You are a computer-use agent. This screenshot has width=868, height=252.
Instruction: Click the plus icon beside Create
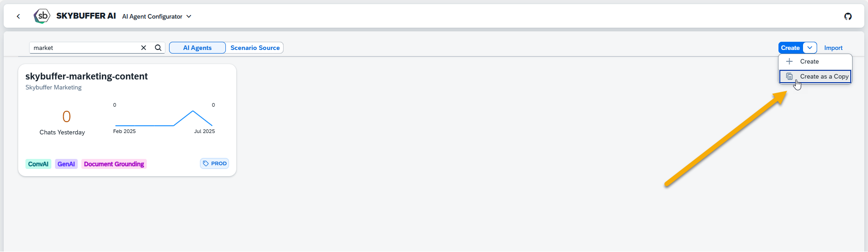[789, 61]
